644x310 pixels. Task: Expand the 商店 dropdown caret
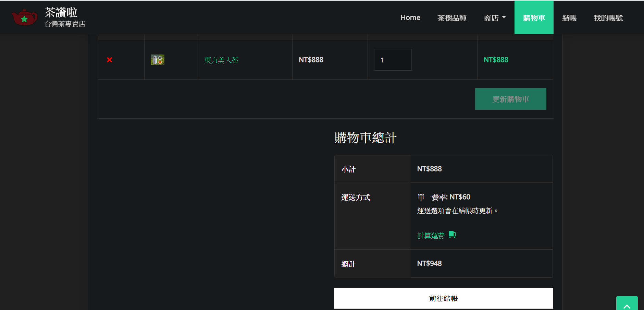click(504, 17)
